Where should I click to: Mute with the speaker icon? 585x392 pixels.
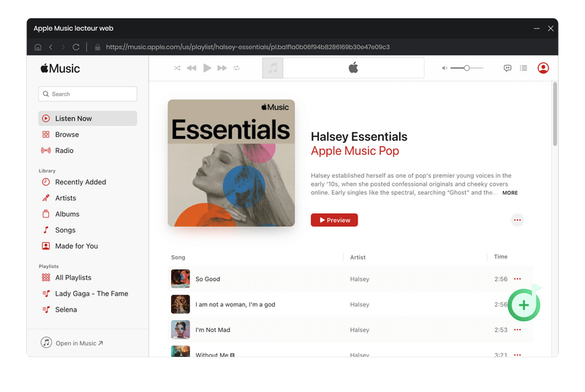coord(445,68)
